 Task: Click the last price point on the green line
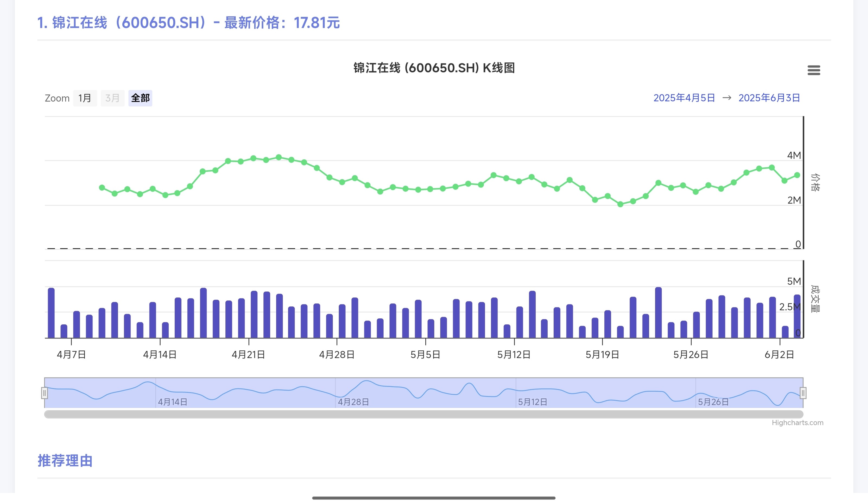(x=797, y=175)
